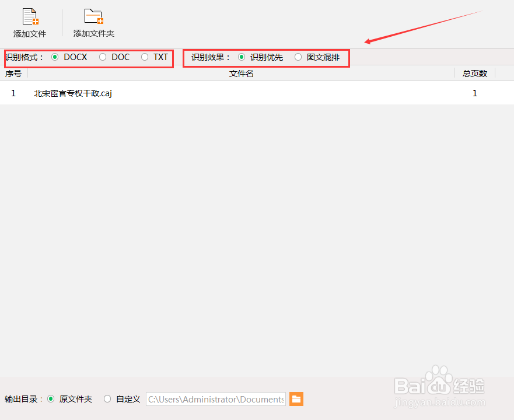Click the 总页数 column header
This screenshot has width=514, height=420.
click(x=474, y=73)
